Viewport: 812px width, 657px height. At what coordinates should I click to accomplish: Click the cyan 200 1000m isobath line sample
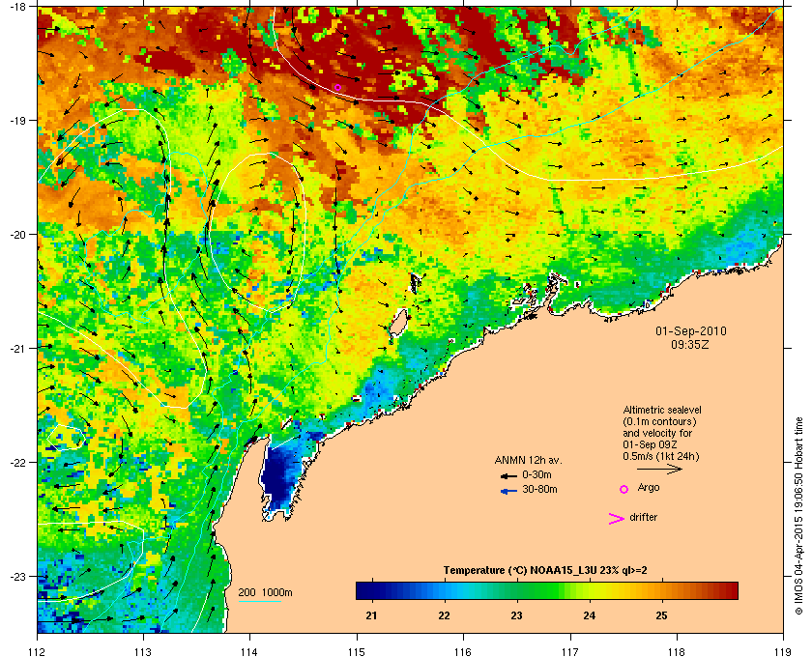259,602
